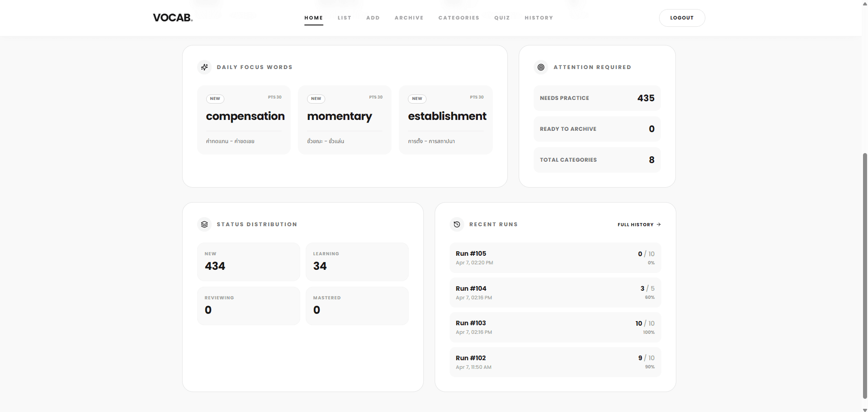Open the Quiz navigation item
Screen dimensions: 868x412
(x=502, y=18)
